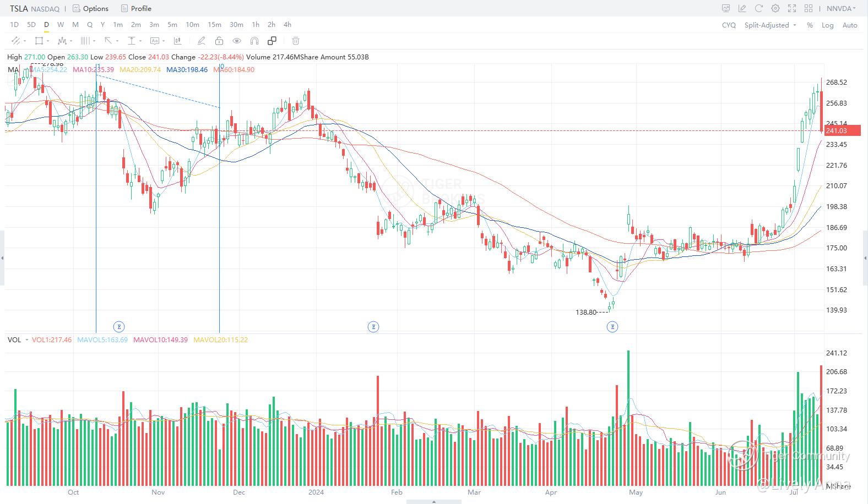Open the Split-Adjusted dropdown

tap(771, 25)
